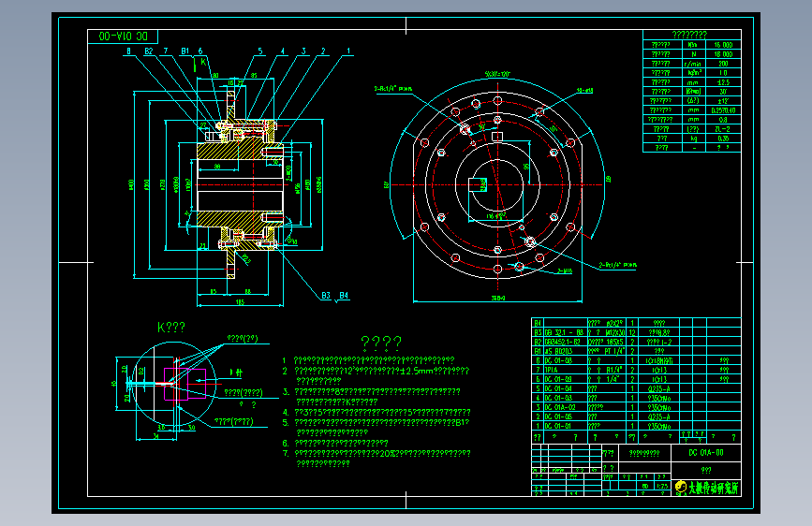Click the yellow Chinese institute name in title block
812x526 pixels.
[x=714, y=488]
